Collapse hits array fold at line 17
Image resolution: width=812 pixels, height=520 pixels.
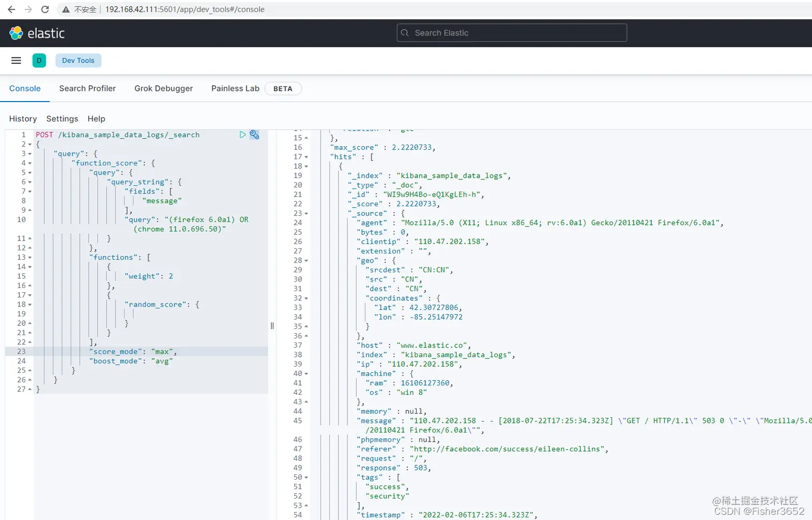[x=307, y=157]
